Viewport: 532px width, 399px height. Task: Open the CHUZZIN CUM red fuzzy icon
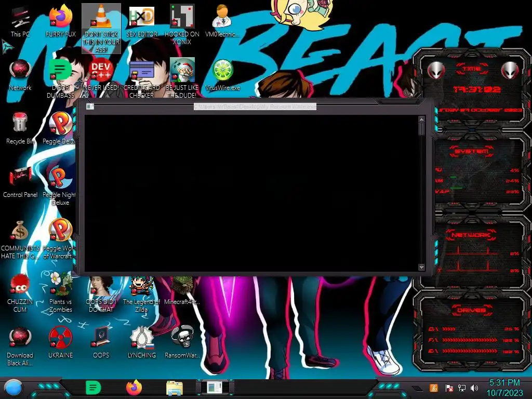20,292
